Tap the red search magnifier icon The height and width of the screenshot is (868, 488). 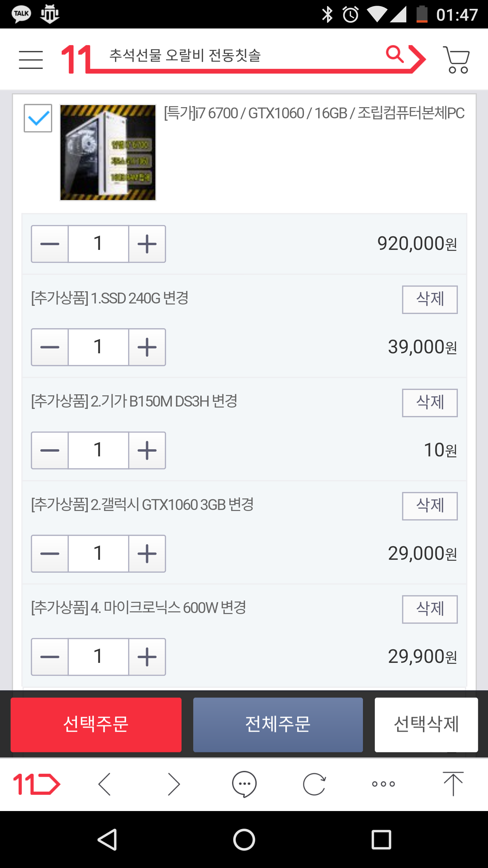coord(395,54)
